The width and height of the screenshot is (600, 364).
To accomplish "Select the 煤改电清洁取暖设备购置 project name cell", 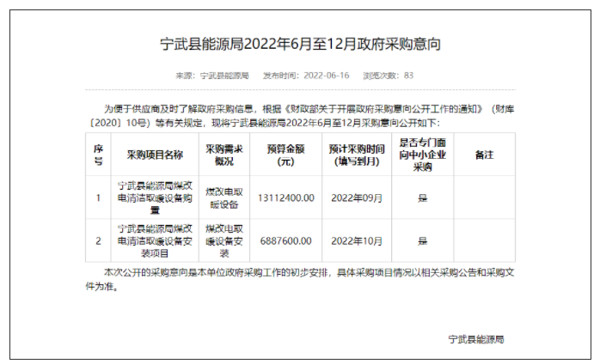I will tap(155, 198).
